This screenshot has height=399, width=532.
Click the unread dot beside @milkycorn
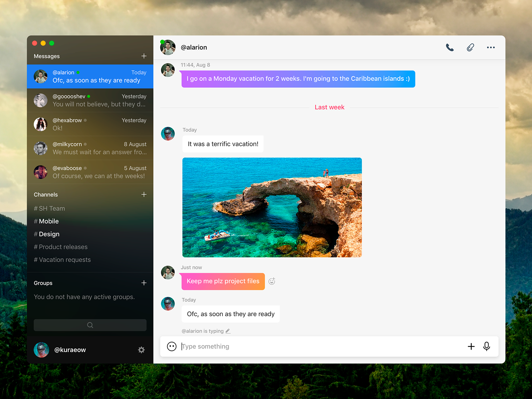click(85, 144)
